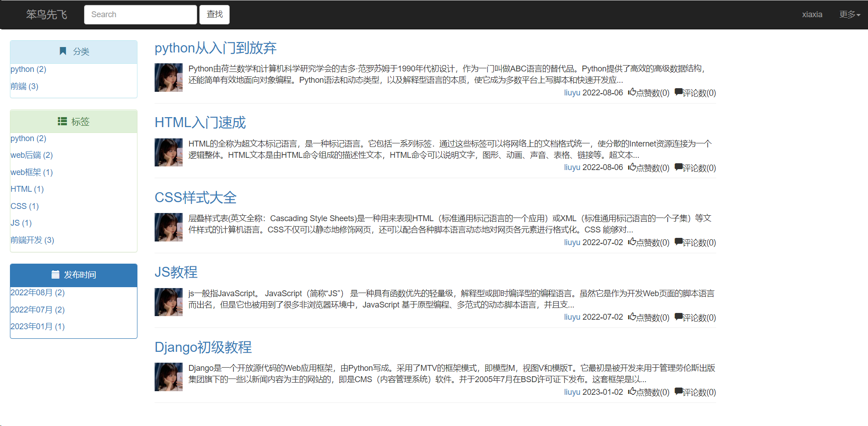Show articles from 2022年08月 (2)
Screen dimensions: 868x426
38,293
